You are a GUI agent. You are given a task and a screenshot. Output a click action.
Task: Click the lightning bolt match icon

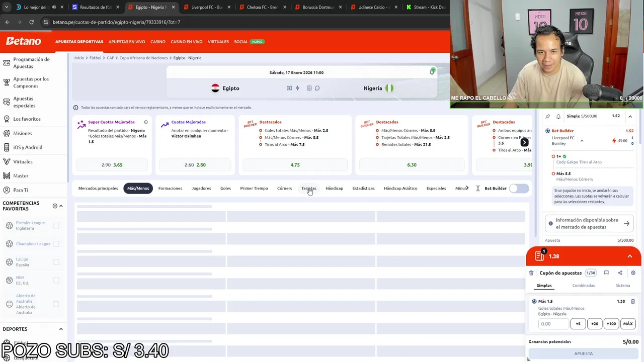pos(297,88)
